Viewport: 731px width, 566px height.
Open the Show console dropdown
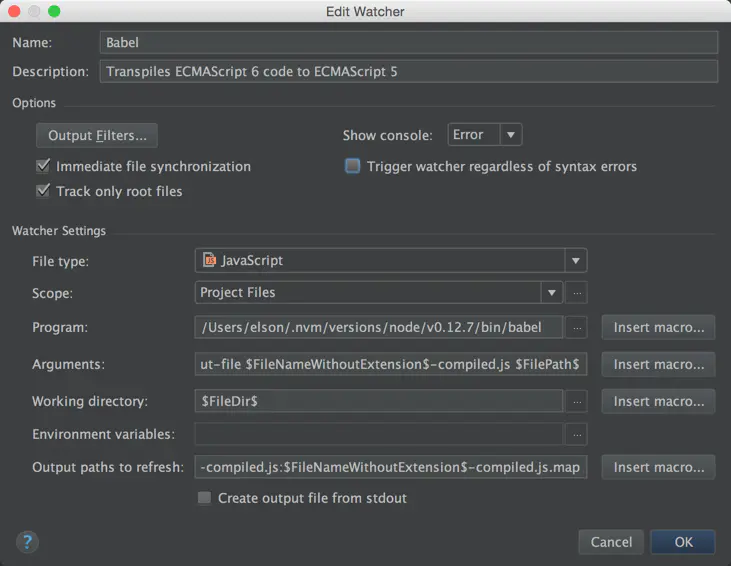tap(510, 135)
